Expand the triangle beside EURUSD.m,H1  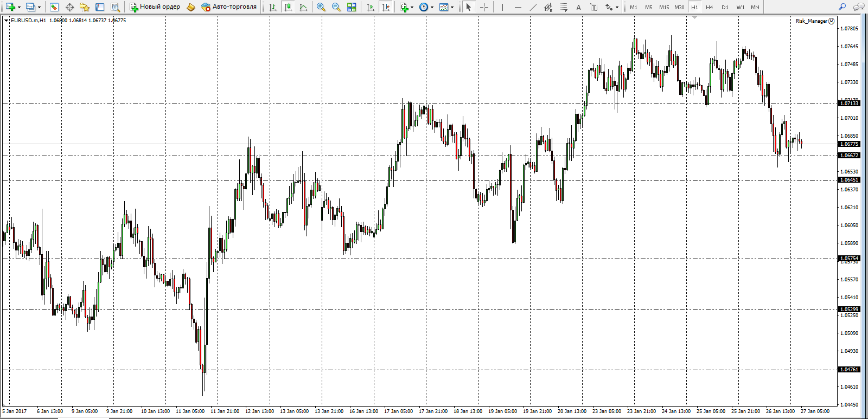coord(7,21)
